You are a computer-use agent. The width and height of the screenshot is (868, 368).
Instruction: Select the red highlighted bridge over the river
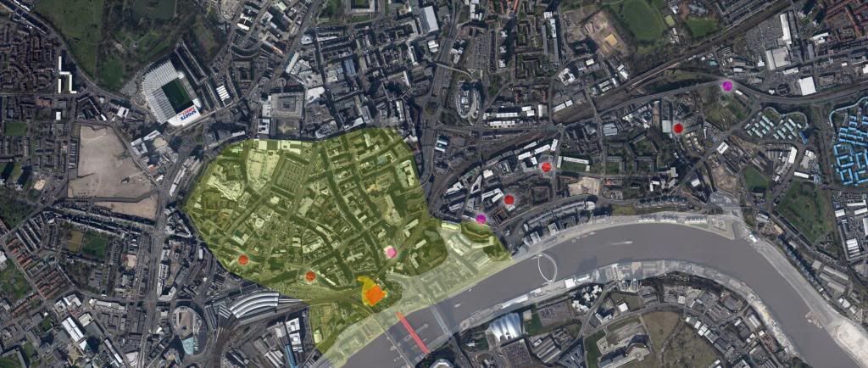click(413, 332)
